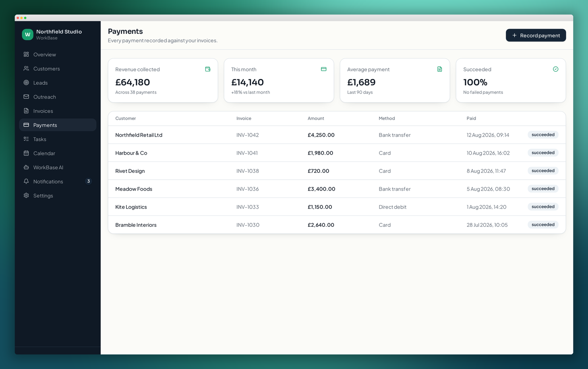Click the Customers people icon
Screen dimensions: 588x369
click(26, 68)
